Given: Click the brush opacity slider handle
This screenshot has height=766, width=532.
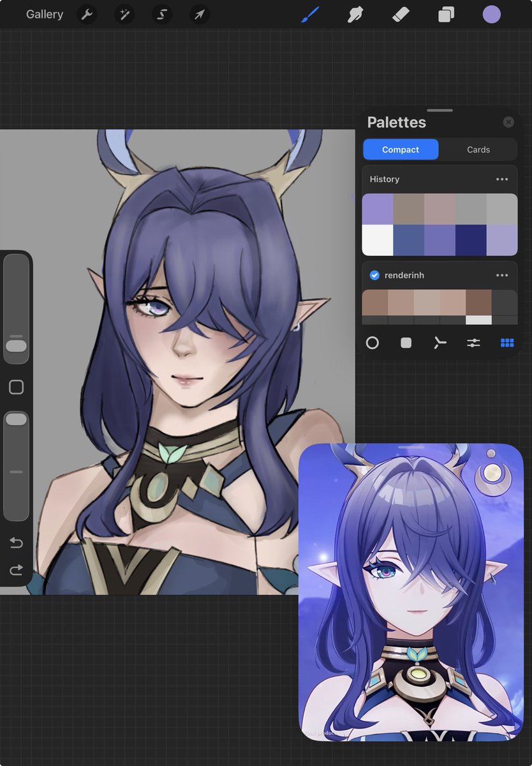Looking at the screenshot, I should tap(17, 419).
